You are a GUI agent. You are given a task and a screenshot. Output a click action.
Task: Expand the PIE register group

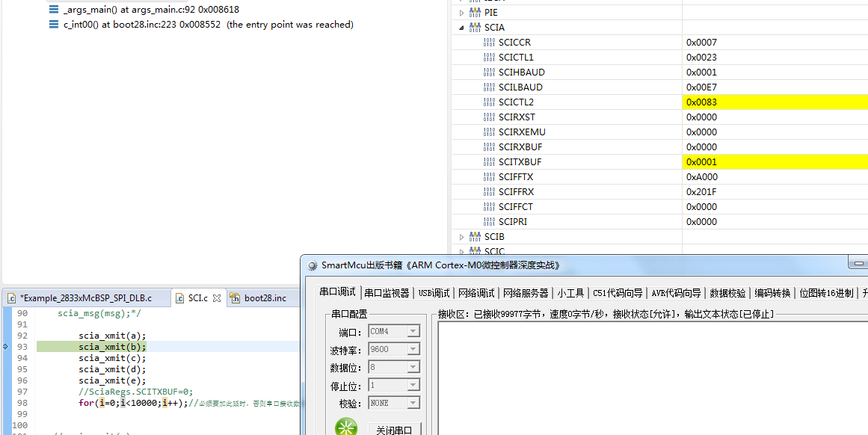tap(462, 12)
